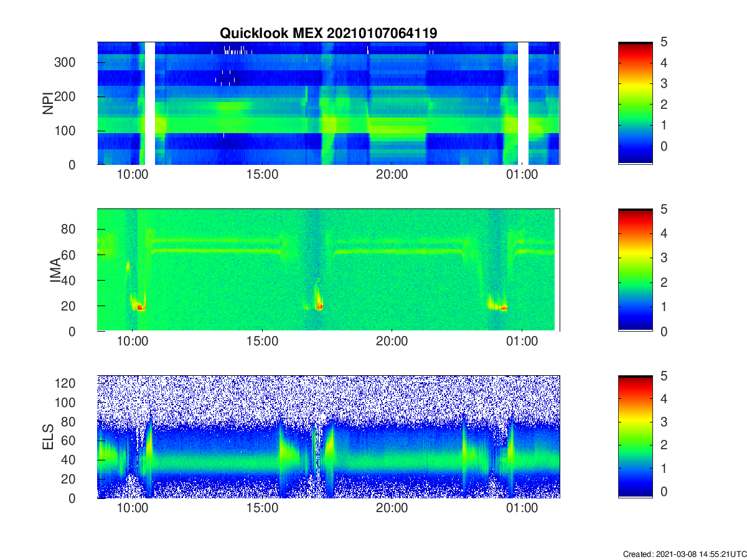Image resolution: width=747 pixels, height=560 pixels.
Task: Click the 0 label on ELS colorbar
Action: (664, 492)
